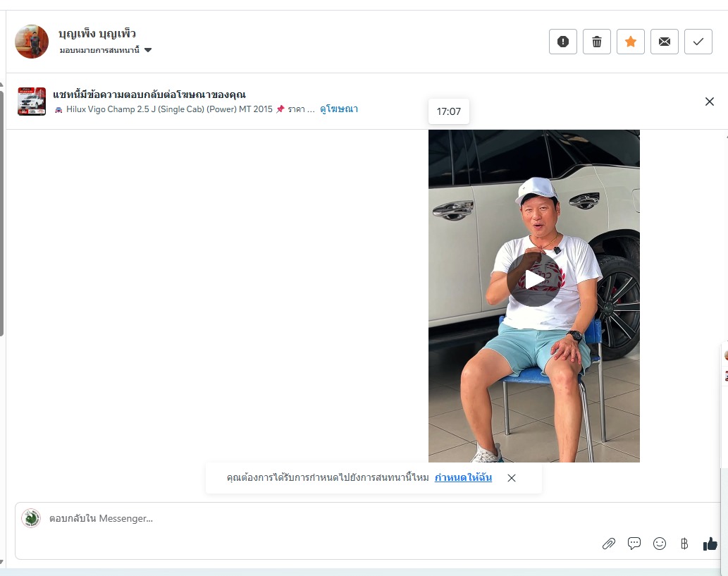Open saved replies speech bubble icon
Viewport: 728px width, 576px height.
point(634,544)
